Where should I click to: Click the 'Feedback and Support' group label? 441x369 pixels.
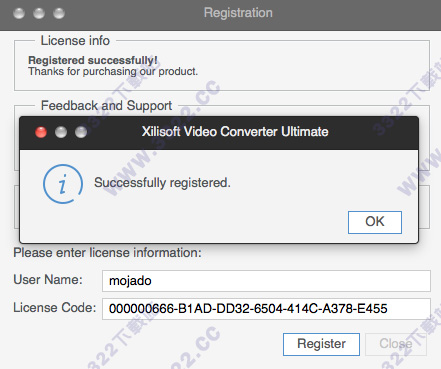pyautogui.click(x=106, y=106)
